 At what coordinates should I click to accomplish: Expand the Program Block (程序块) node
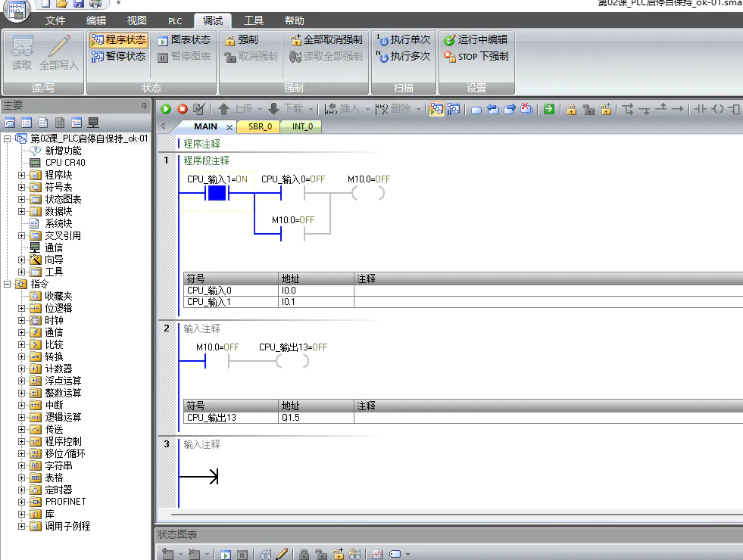(21, 175)
